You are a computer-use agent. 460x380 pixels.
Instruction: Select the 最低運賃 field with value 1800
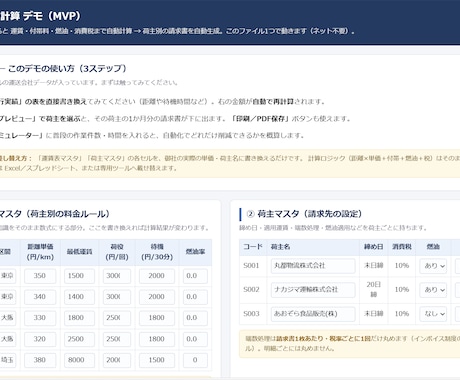coord(79,318)
